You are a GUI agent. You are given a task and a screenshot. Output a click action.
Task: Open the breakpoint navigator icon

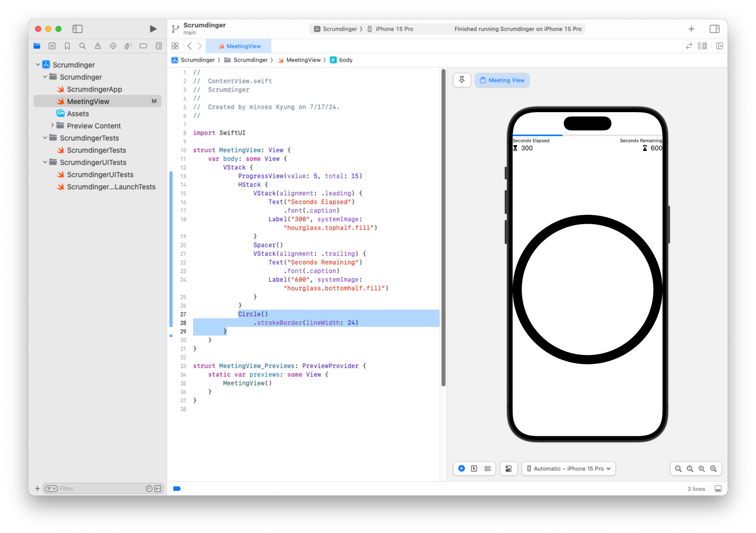(143, 46)
